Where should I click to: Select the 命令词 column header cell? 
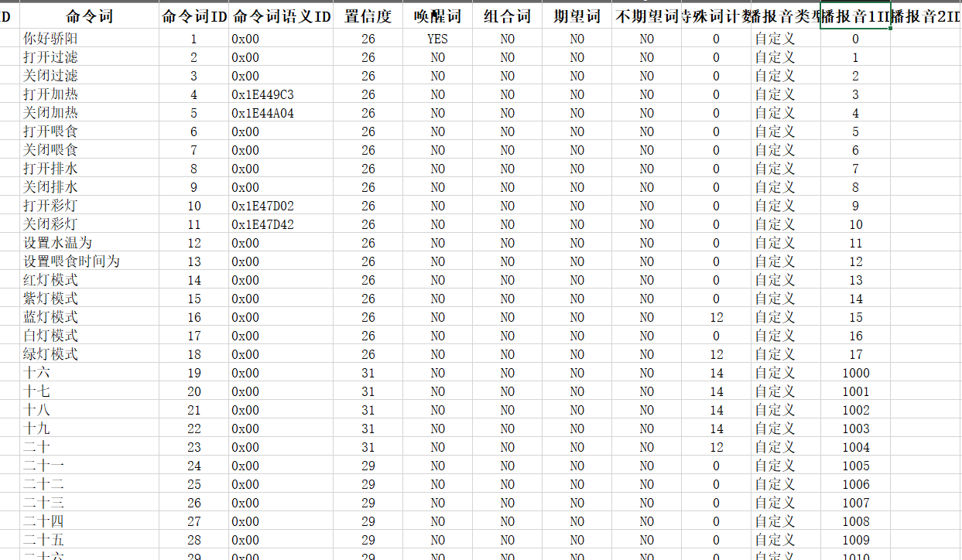(x=90, y=17)
